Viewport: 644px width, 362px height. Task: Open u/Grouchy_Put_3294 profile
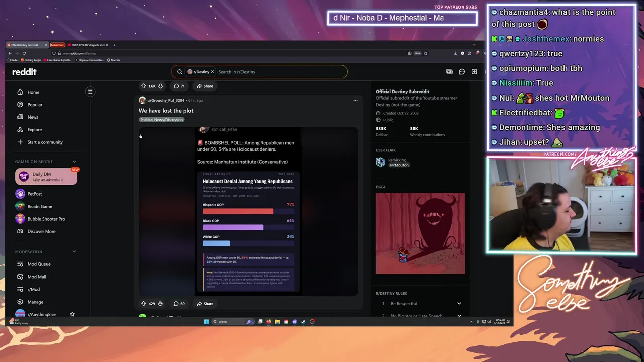(166, 100)
